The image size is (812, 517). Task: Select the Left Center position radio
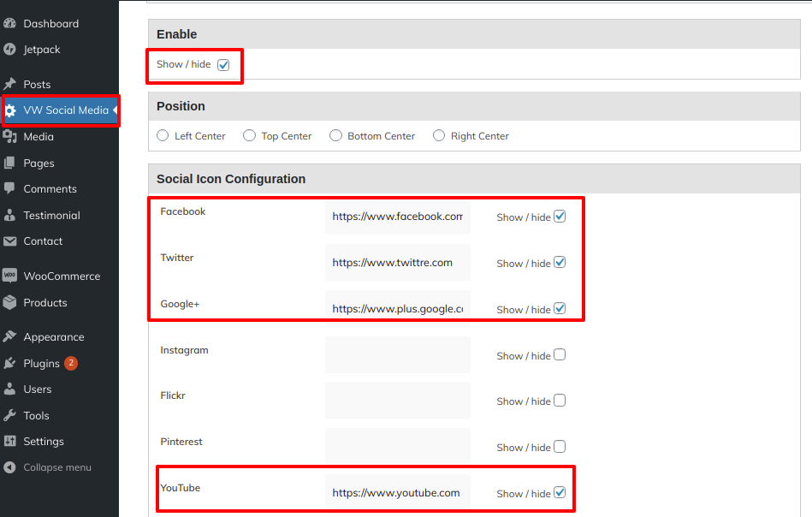tap(163, 135)
